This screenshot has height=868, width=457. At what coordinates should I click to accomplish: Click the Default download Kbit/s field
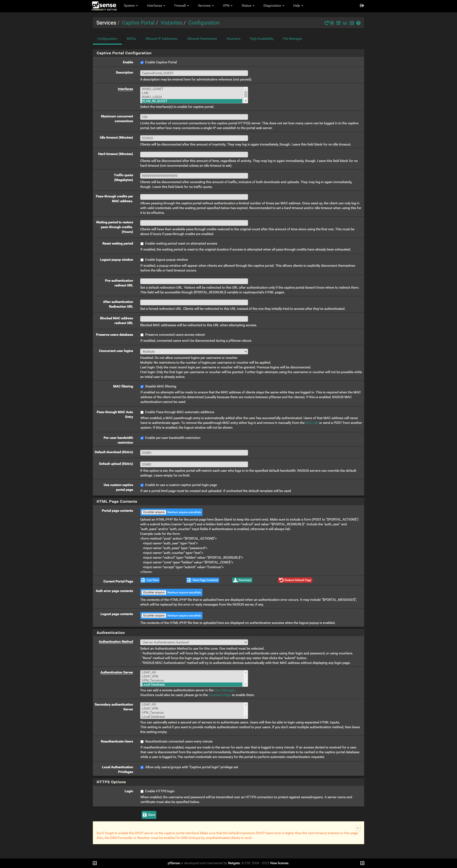coord(194,453)
